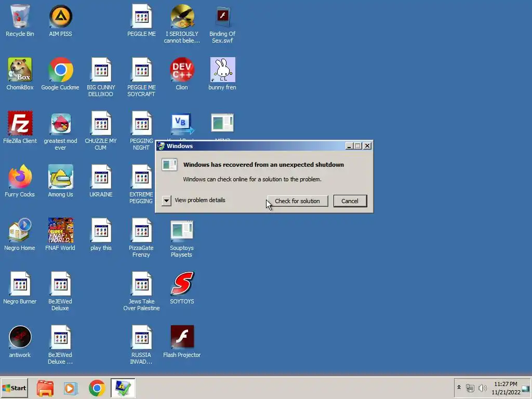Open the AIMP orange triangle shortcut

tap(60, 16)
